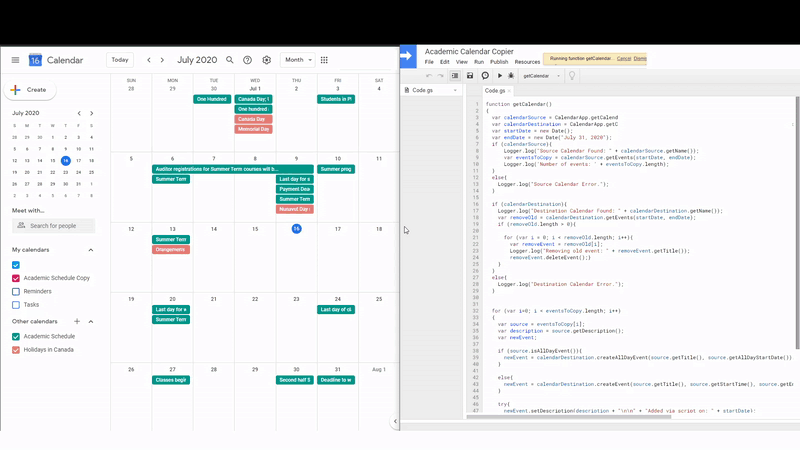Open Calendar settings gear menu
Viewport: 800px width, 450px height.
(266, 60)
